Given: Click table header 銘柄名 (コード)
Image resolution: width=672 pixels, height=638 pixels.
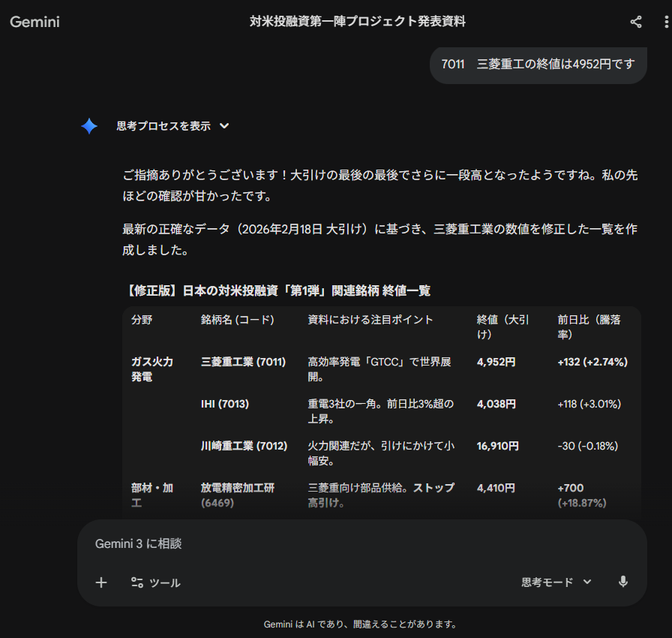Looking at the screenshot, I should pyautogui.click(x=238, y=320).
